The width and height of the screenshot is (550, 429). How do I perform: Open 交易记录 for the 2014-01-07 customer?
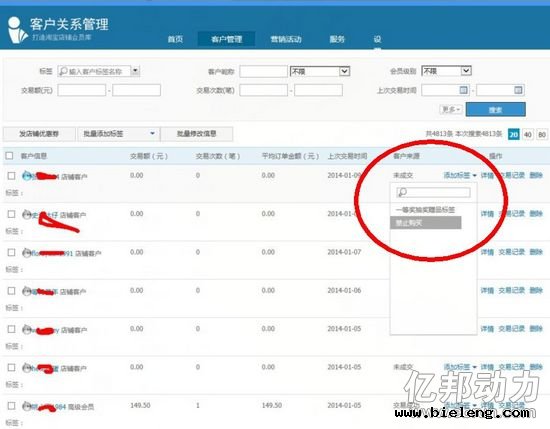coord(511,252)
